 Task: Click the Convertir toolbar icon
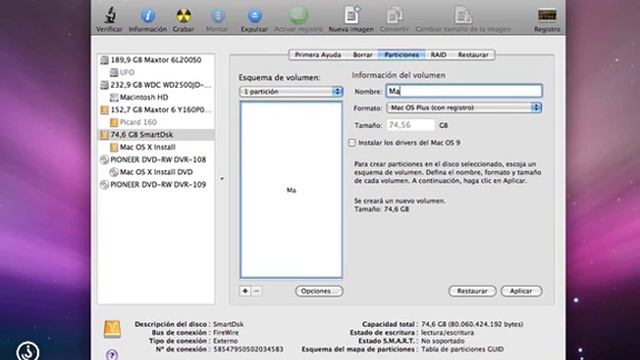point(394,16)
